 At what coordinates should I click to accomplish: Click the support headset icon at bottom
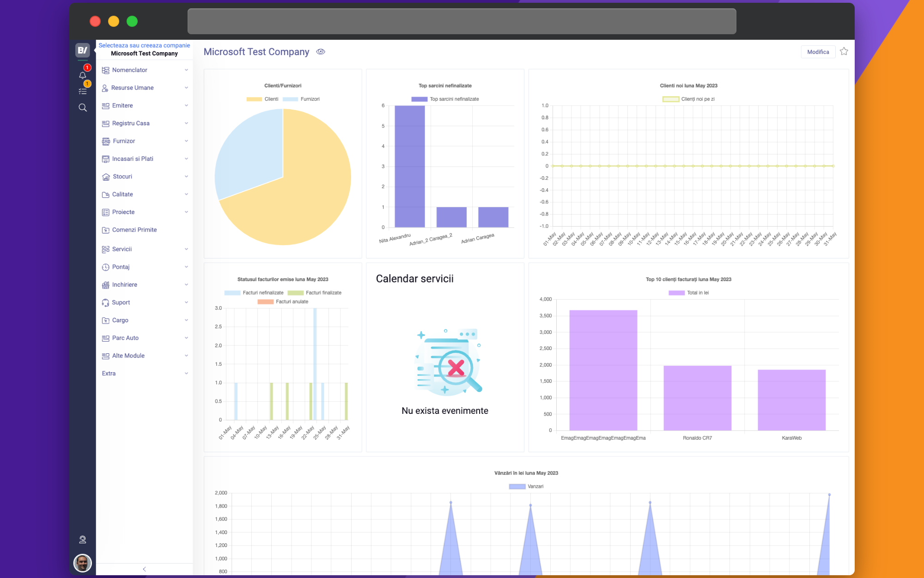[83, 539]
